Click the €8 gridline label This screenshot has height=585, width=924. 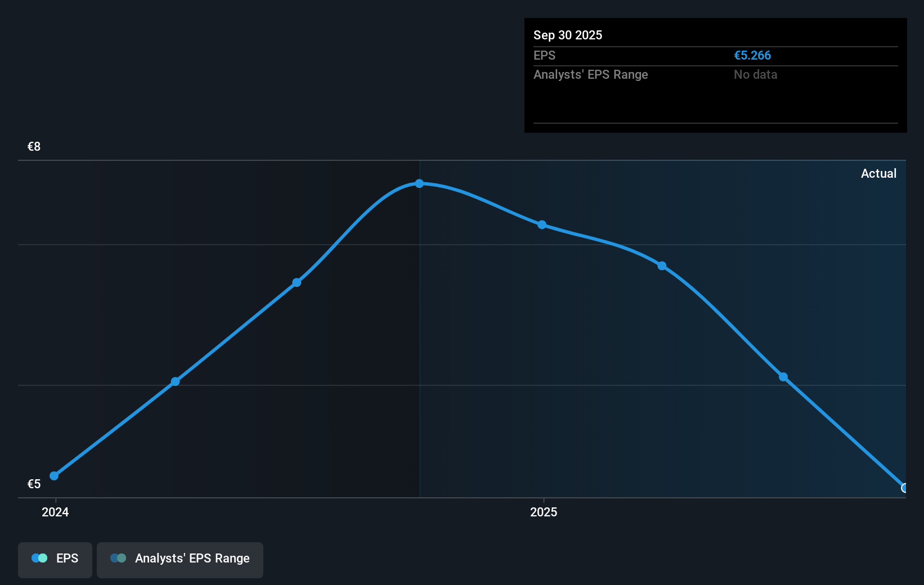point(34,146)
